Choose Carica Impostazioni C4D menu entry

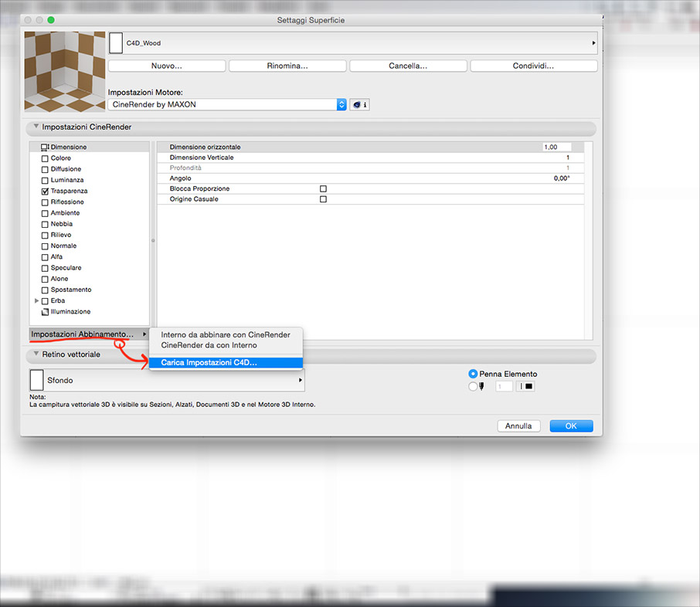(x=209, y=362)
